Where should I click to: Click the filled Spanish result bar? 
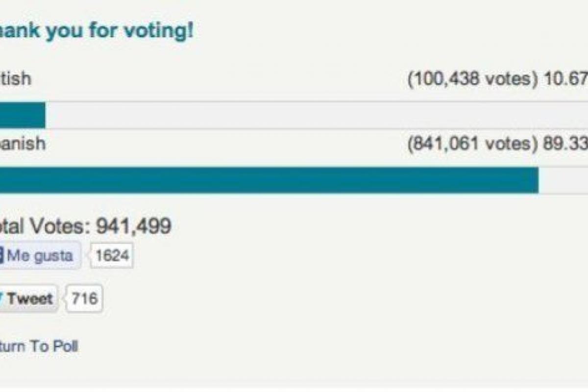click(269, 180)
